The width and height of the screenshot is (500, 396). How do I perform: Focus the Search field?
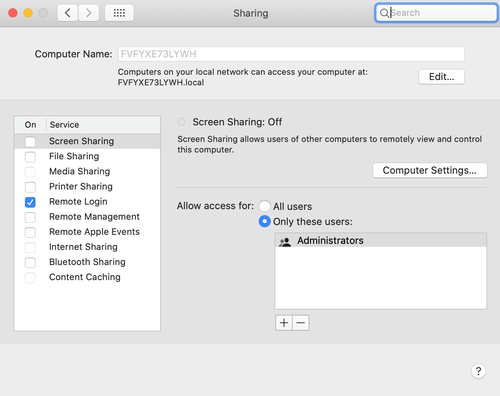pyautogui.click(x=436, y=13)
